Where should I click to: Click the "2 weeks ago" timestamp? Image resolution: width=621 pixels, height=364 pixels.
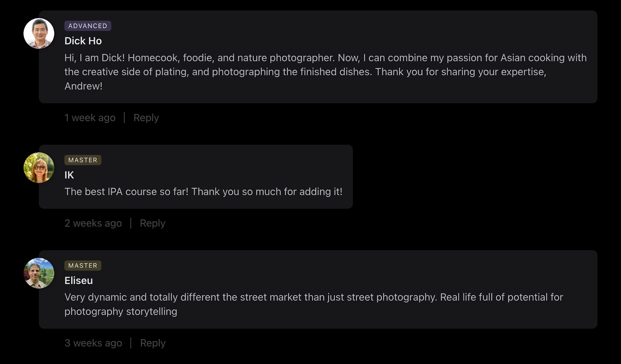point(93,223)
